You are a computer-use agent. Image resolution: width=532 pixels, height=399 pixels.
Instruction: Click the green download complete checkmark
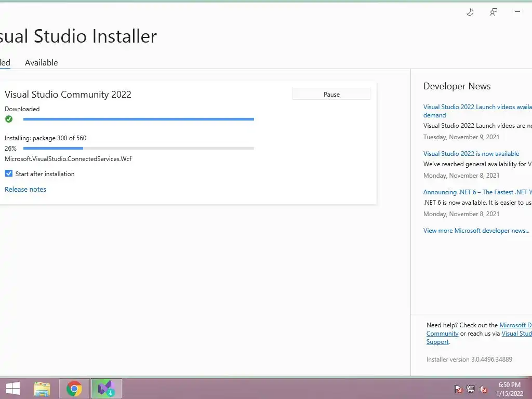pos(9,119)
